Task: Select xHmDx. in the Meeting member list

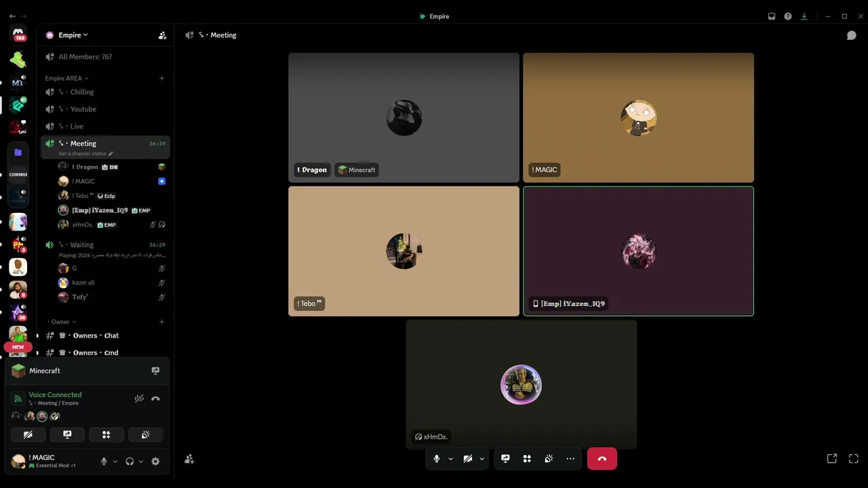Action: 112,225
